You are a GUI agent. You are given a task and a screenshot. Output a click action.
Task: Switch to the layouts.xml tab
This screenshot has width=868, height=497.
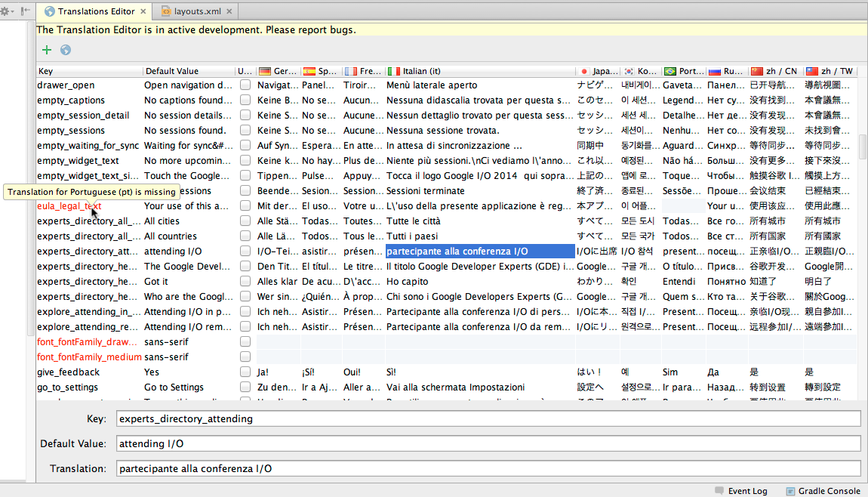point(196,11)
